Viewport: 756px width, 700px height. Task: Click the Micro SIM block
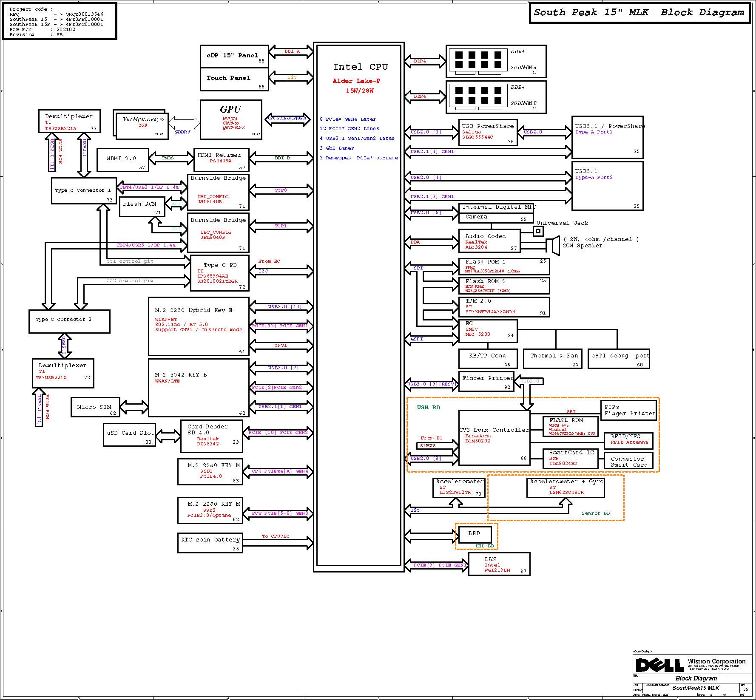tap(96, 407)
